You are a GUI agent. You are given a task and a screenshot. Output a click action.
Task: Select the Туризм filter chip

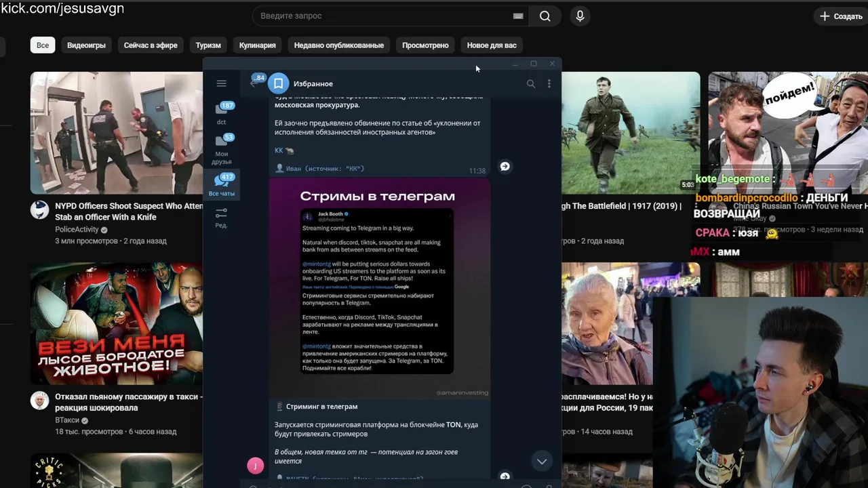coord(208,45)
